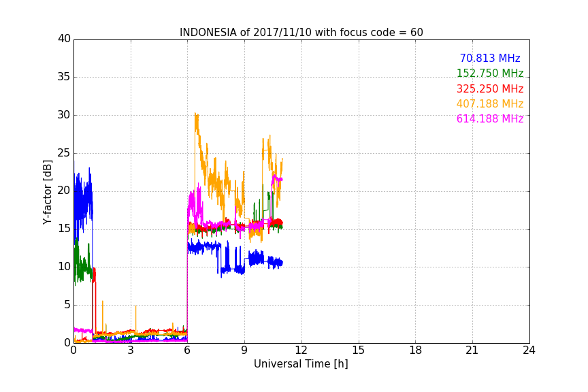Screen dimensions: 588x392
Task: Click the y-axis tick value 20
Action: pos(64,191)
